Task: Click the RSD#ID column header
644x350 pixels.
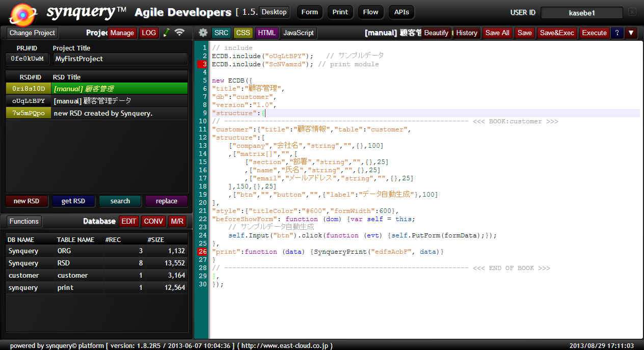Action: pyautogui.click(x=31, y=77)
